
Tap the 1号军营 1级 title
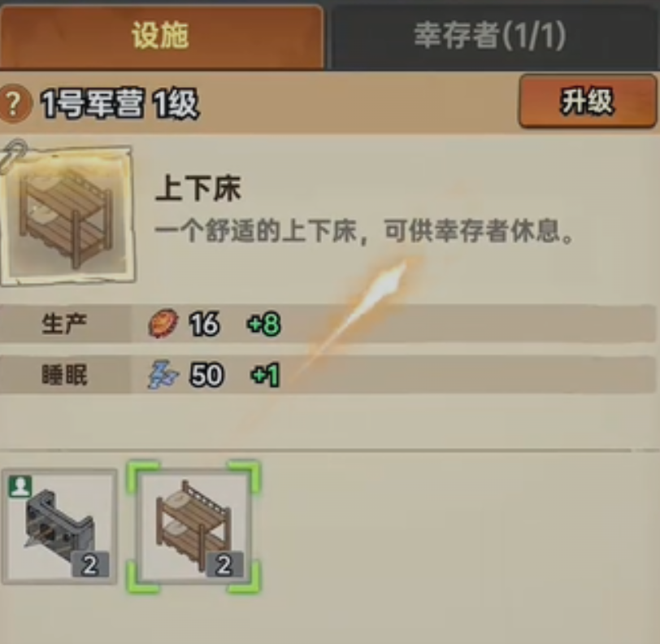click(119, 104)
